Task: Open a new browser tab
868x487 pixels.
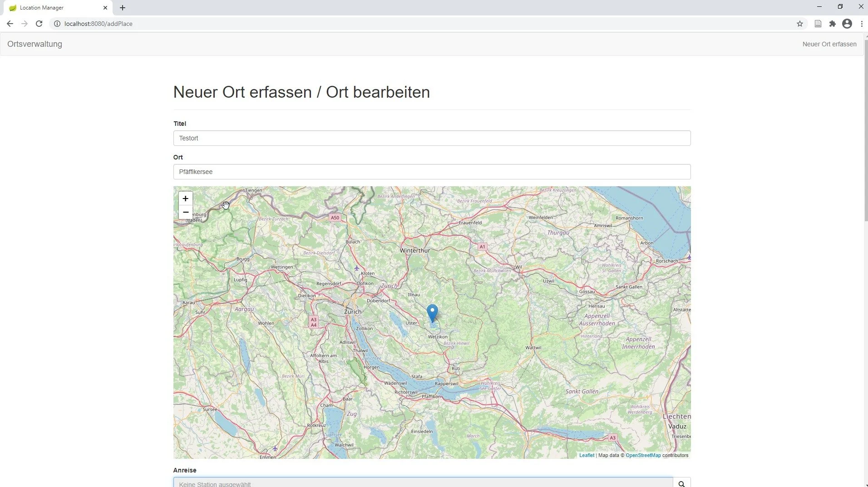Action: tap(123, 8)
